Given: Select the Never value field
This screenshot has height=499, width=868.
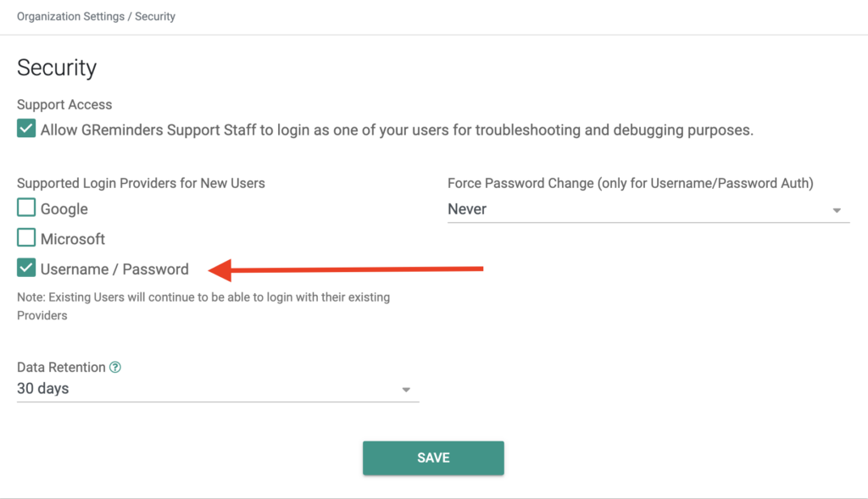Looking at the screenshot, I should click(648, 209).
